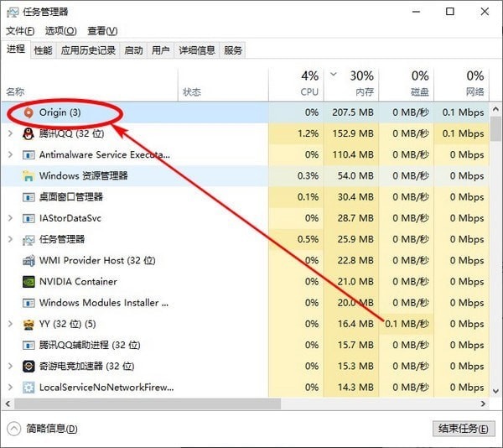This screenshot has height=448, width=503.
Task: Select the 进程 tab
Action: point(16,49)
